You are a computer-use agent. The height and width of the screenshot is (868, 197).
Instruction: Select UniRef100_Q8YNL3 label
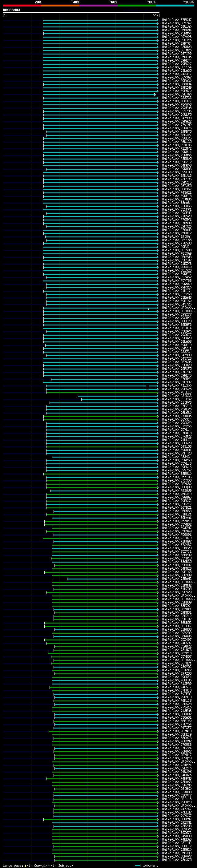click(x=176, y=731)
